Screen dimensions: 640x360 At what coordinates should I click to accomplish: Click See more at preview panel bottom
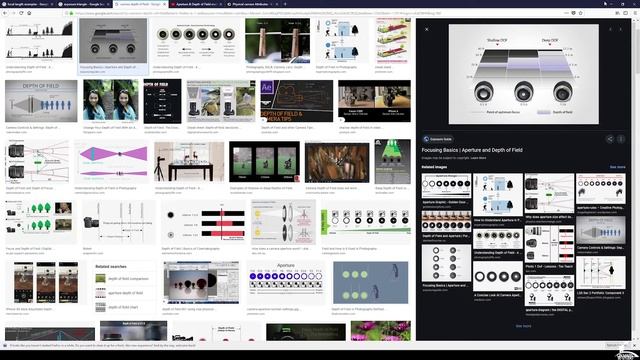click(523, 326)
